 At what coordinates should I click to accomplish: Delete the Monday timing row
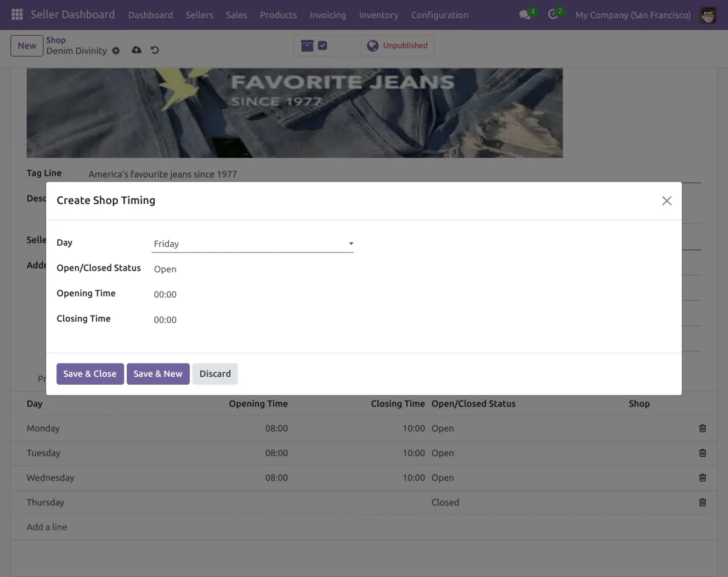[x=703, y=428]
